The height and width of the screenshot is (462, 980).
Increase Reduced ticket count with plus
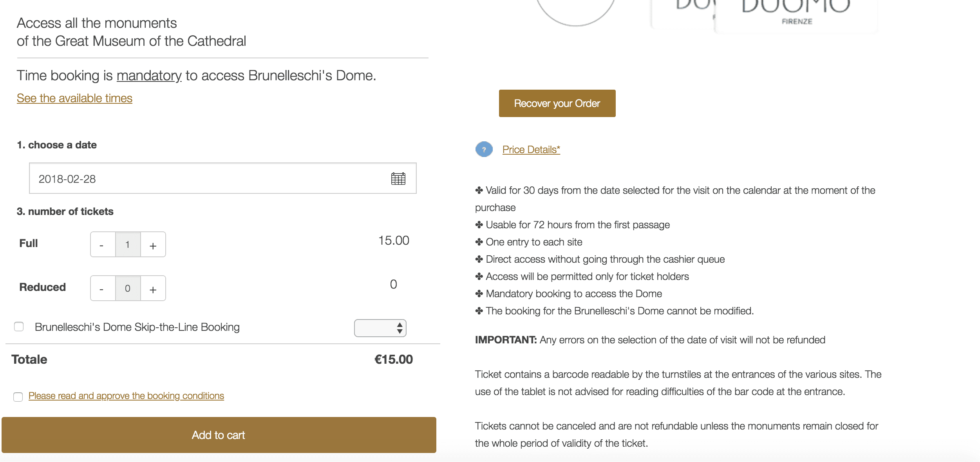tap(153, 289)
